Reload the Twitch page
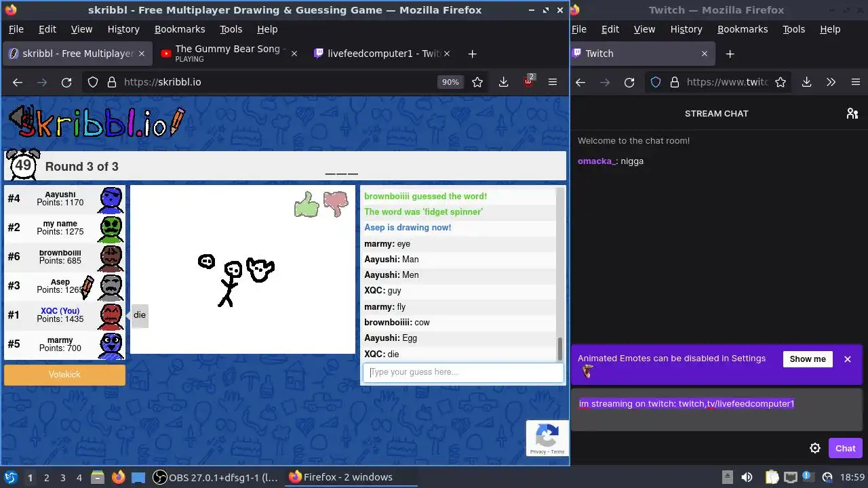 click(629, 82)
